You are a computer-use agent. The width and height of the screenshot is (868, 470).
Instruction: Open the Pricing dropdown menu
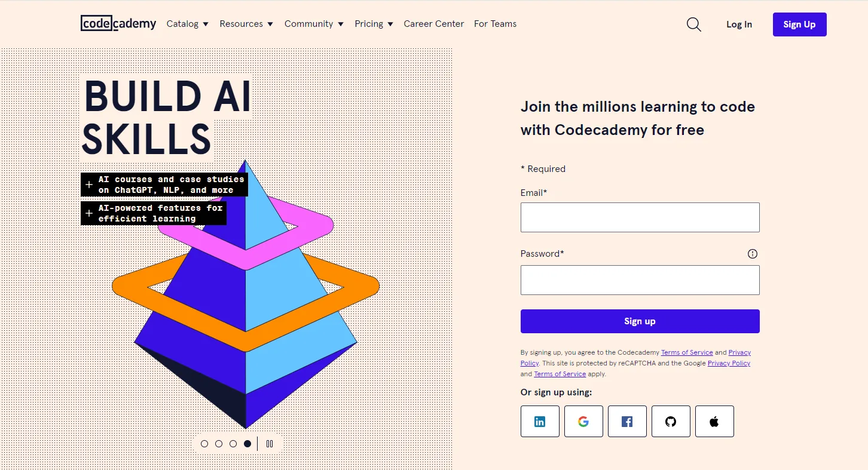pos(374,24)
